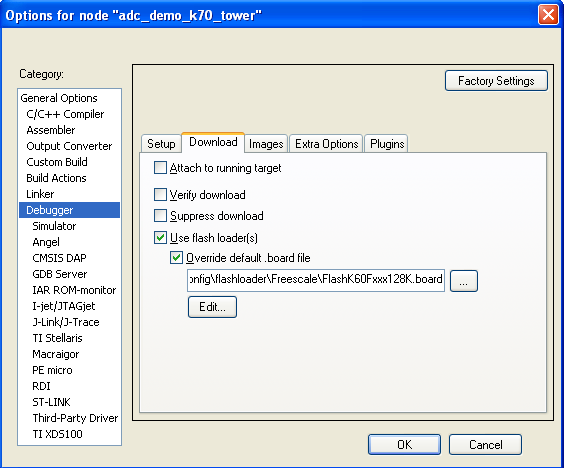Open board file browse (...) button
This screenshot has width=564, height=468.
(x=464, y=281)
